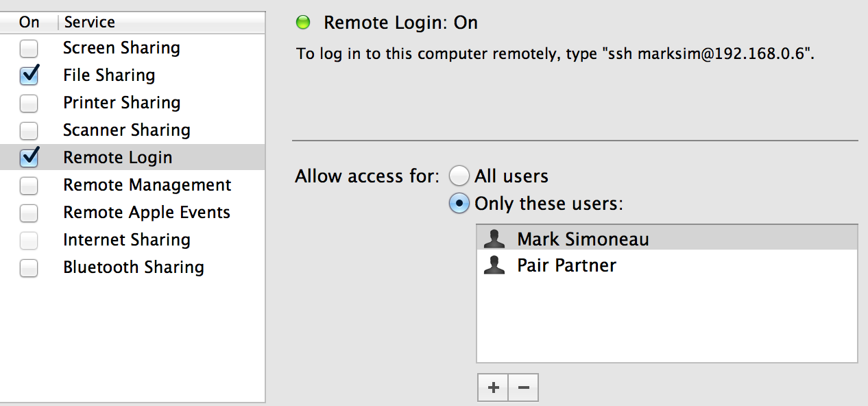Turn off the Remote Login checkbox
Screen dimensions: 868x406
(29, 157)
